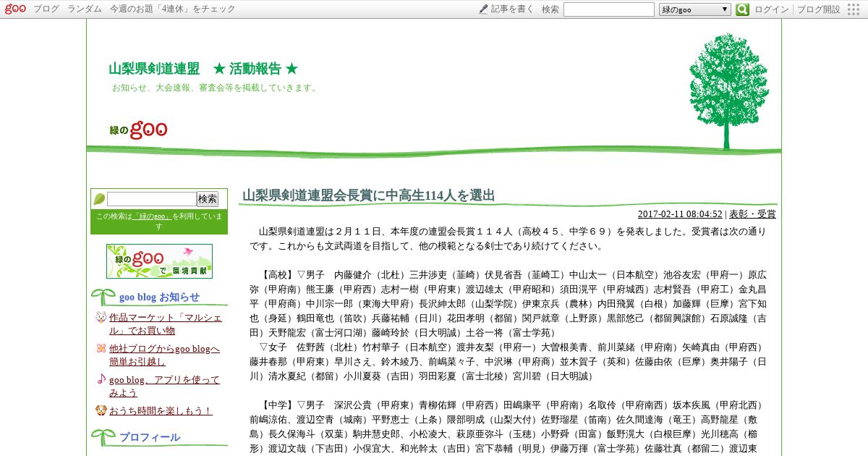Click the pencil 記事を書く icon
The width and height of the screenshot is (868, 456).
point(483,9)
